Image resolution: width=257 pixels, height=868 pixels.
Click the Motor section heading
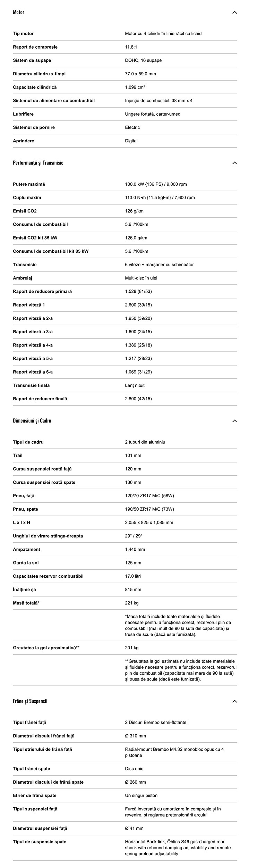pos(19,12)
